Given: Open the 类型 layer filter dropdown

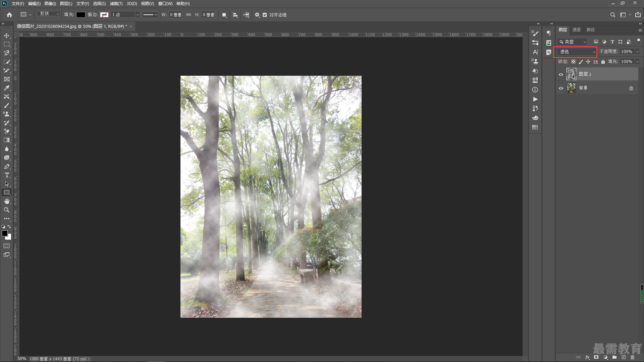Looking at the screenshot, I should (572, 42).
